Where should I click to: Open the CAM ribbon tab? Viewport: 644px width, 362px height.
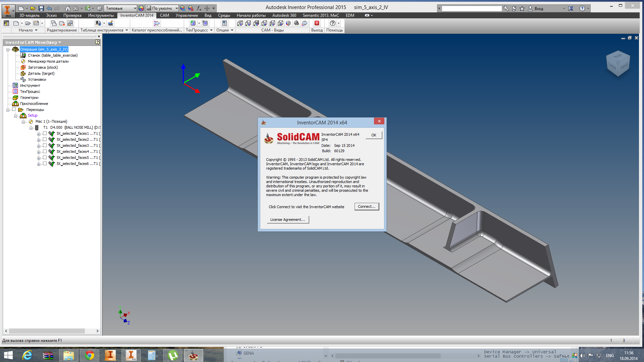[x=164, y=15]
